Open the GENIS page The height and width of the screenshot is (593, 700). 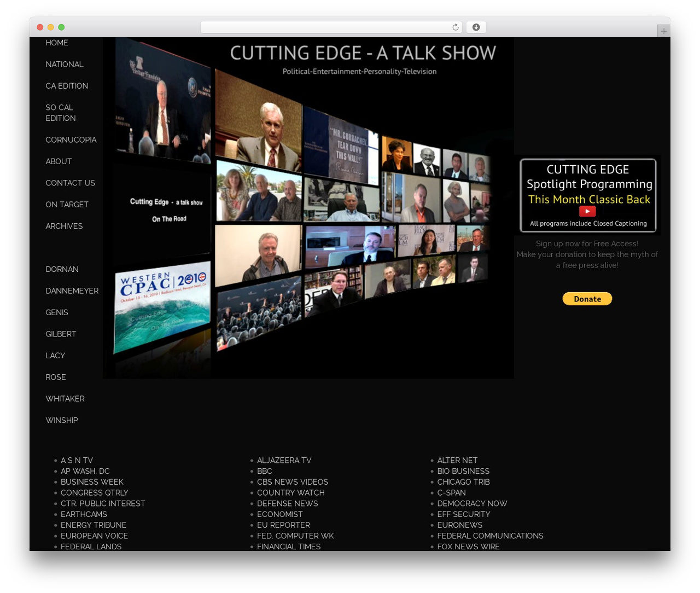coord(57,313)
